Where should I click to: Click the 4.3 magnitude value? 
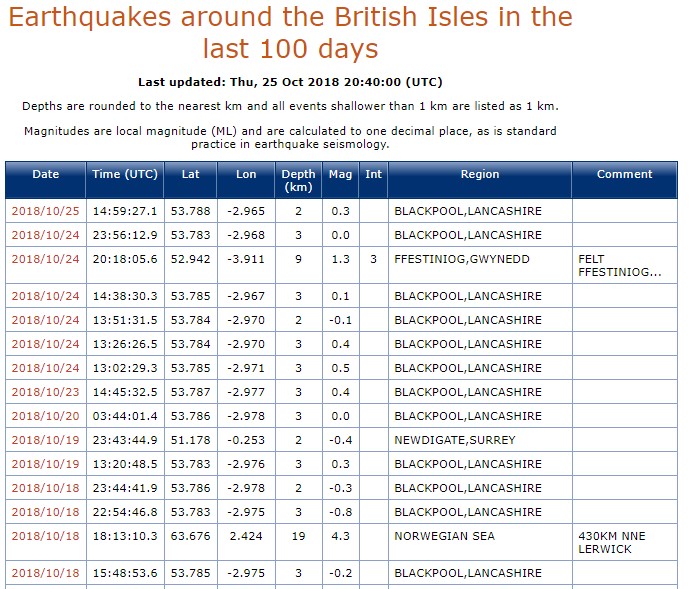click(x=341, y=536)
